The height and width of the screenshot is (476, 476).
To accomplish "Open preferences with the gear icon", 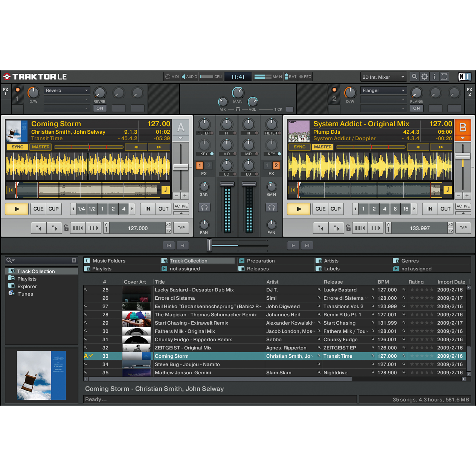I will 425,77.
